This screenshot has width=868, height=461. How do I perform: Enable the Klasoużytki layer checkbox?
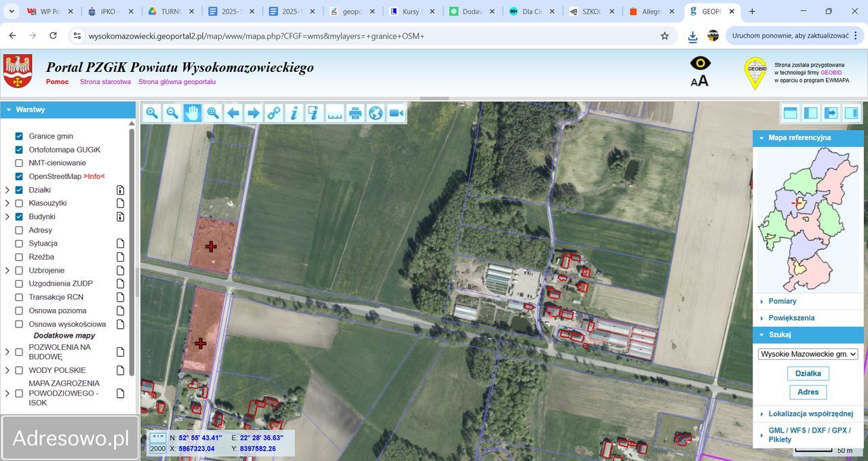19,203
